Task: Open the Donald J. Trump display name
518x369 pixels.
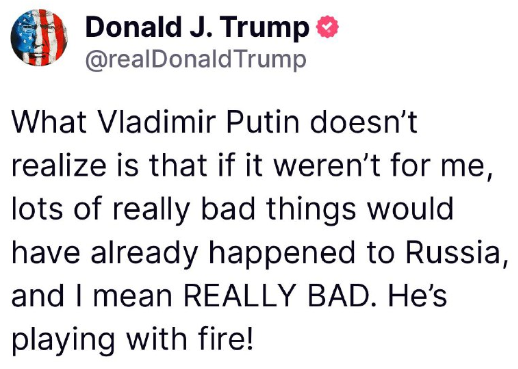Action: (x=197, y=27)
